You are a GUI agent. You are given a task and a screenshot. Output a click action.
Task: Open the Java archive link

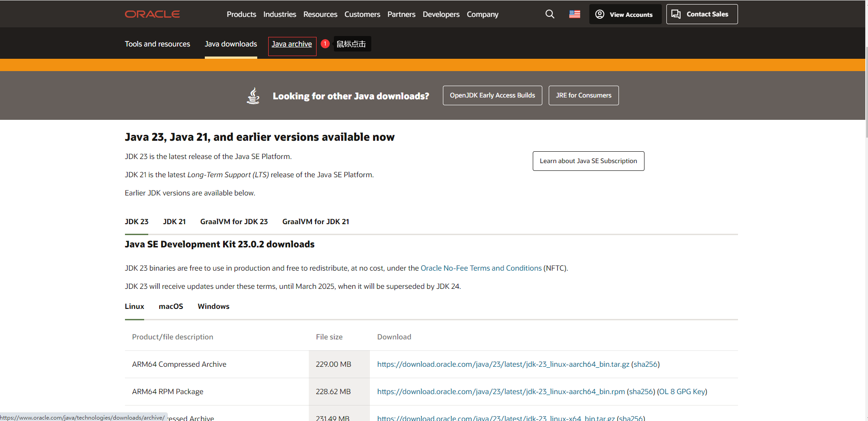[292, 44]
